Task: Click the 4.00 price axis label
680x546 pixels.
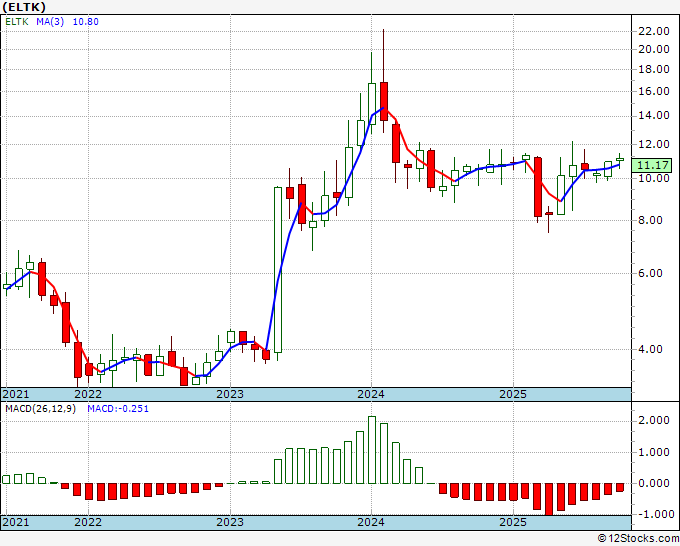Action: pyautogui.click(x=651, y=349)
